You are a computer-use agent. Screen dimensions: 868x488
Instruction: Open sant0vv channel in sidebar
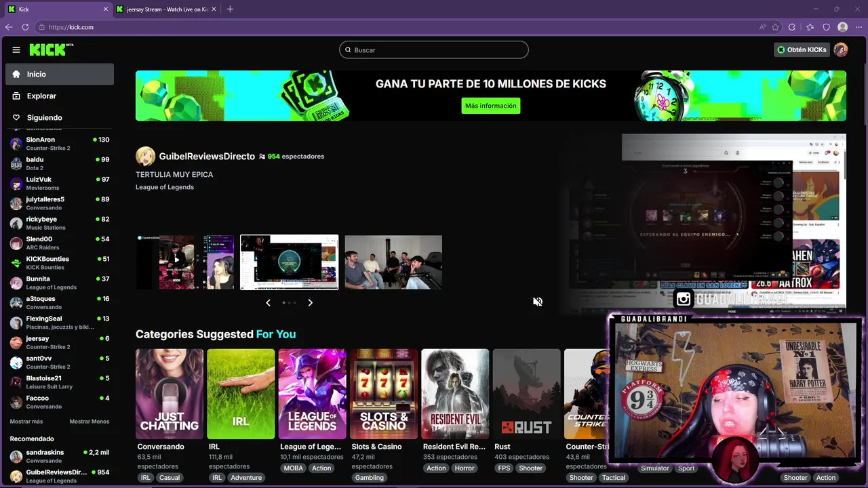coord(60,362)
